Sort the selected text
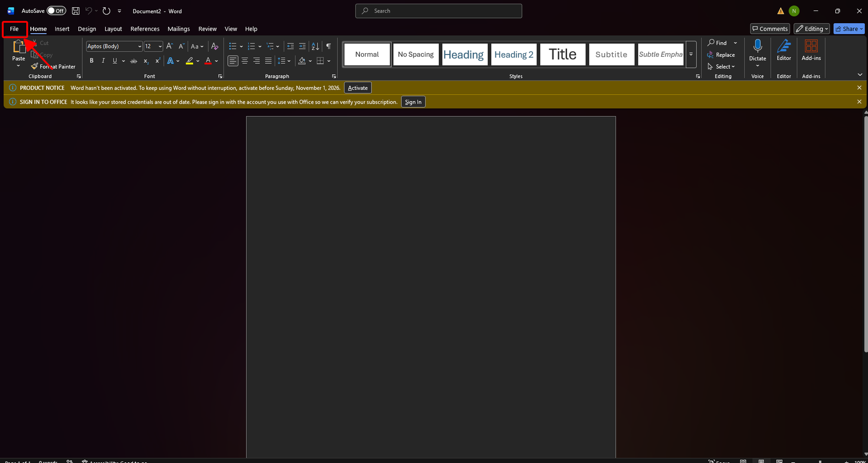Screen dimensions: 868x463 [315, 46]
